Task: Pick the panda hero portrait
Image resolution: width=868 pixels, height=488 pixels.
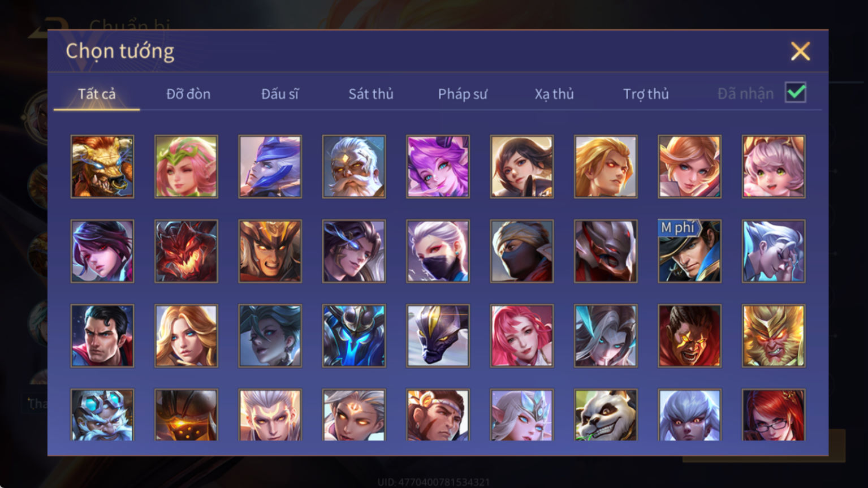Action: pos(606,414)
